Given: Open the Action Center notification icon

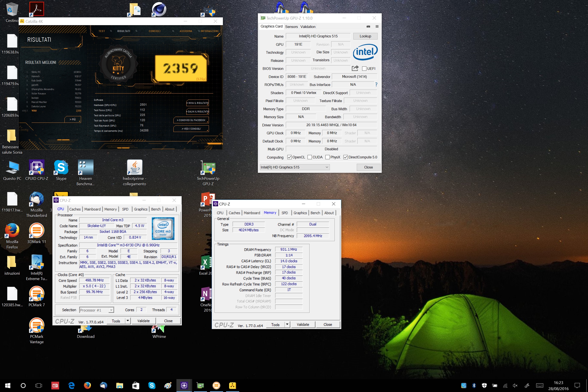Looking at the screenshot, I should 577,385.
